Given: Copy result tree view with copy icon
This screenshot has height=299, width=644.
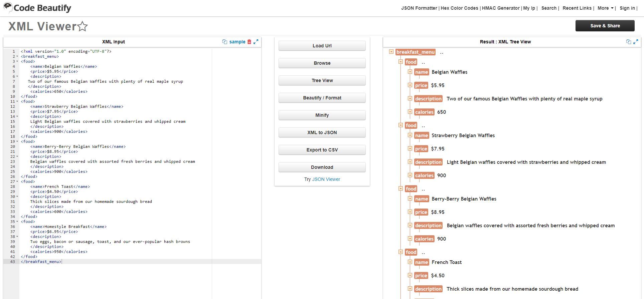Looking at the screenshot, I should tap(629, 42).
